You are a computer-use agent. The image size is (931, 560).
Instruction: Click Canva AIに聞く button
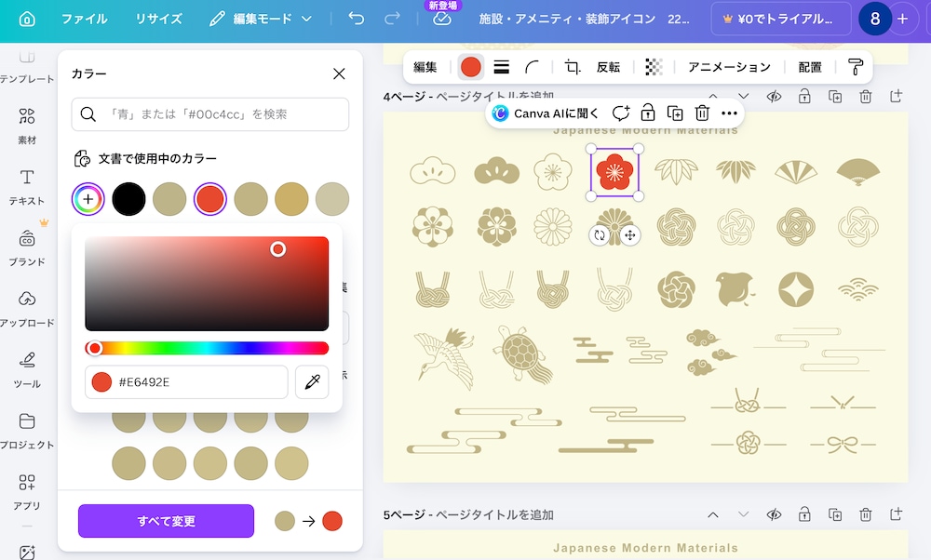[546, 113]
